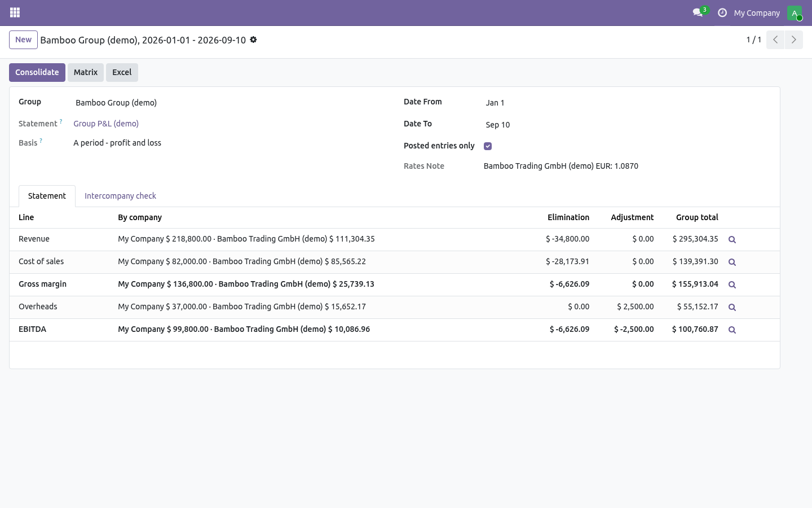
Task: Drill into the Overheads line magnifier
Action: click(732, 307)
